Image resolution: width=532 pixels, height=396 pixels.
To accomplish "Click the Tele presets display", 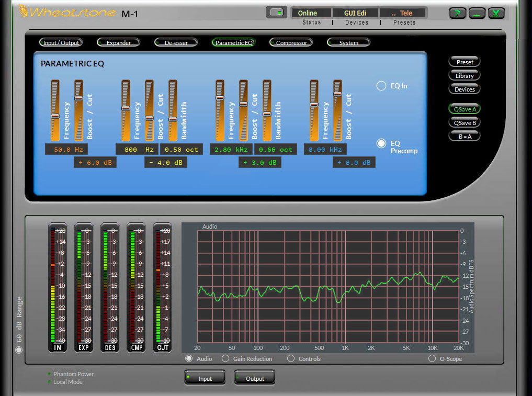I will coord(403,13).
